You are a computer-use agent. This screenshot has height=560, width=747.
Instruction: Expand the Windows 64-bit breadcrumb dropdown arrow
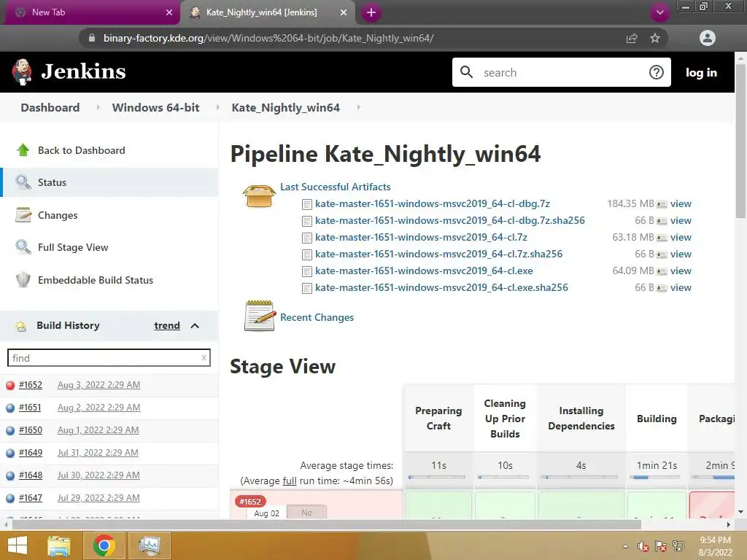[217, 108]
